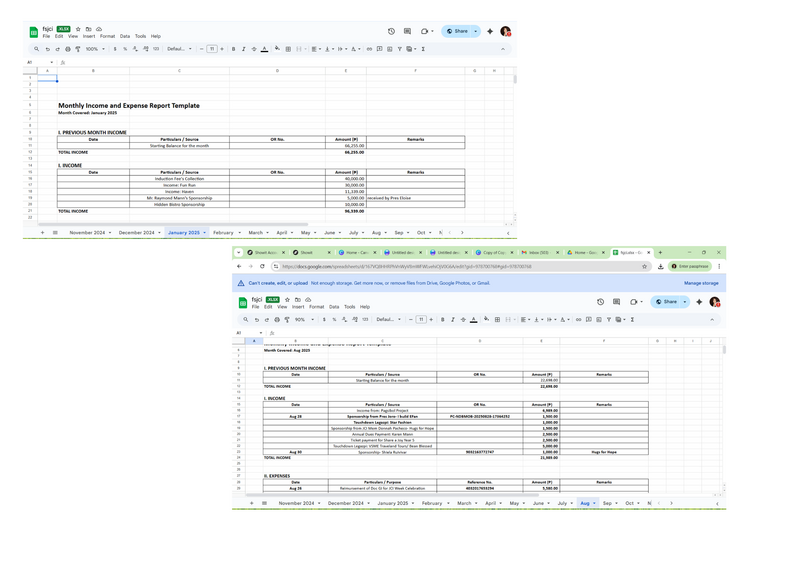The image size is (800, 566).
Task: Click the Manage storage link
Action: (700, 283)
